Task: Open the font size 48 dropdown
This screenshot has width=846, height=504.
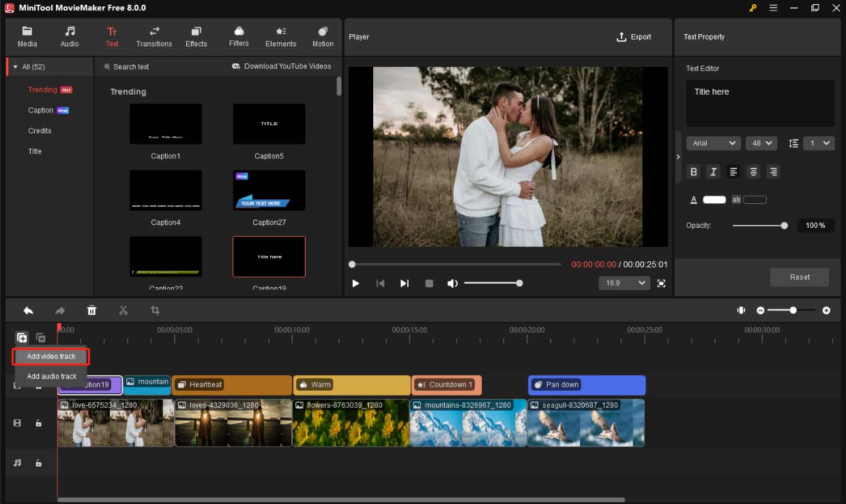Action: coord(761,143)
